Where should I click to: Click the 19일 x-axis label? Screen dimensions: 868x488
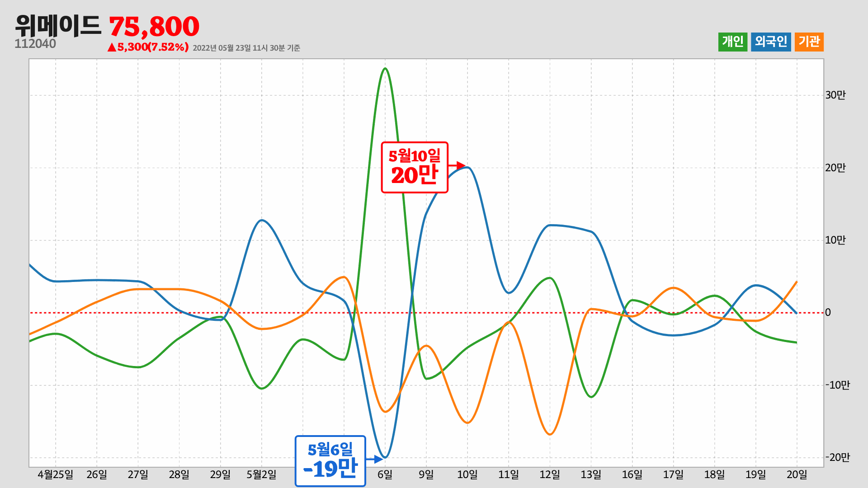pos(755,475)
